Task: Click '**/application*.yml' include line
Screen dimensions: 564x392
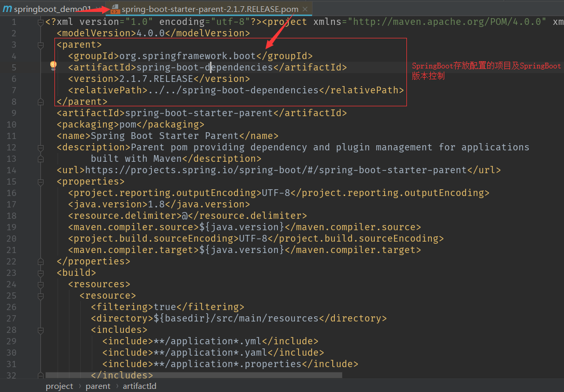Action: [x=210, y=341]
